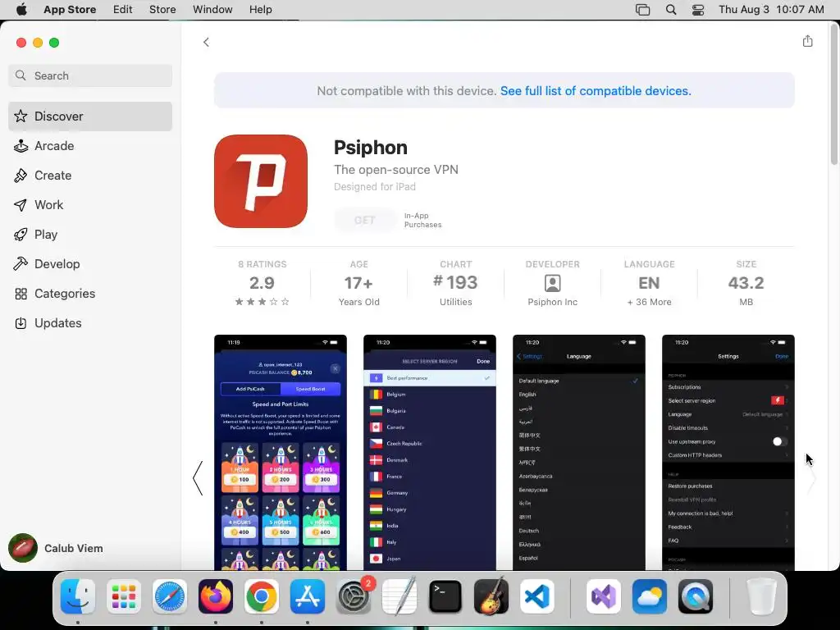Click the disabled GET button
The height and width of the screenshot is (630, 840).
364,220
